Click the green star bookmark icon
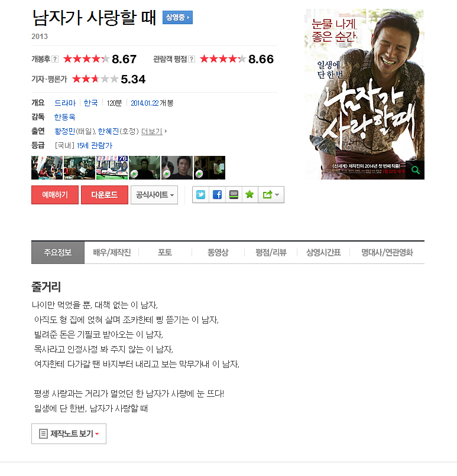 coord(249,194)
